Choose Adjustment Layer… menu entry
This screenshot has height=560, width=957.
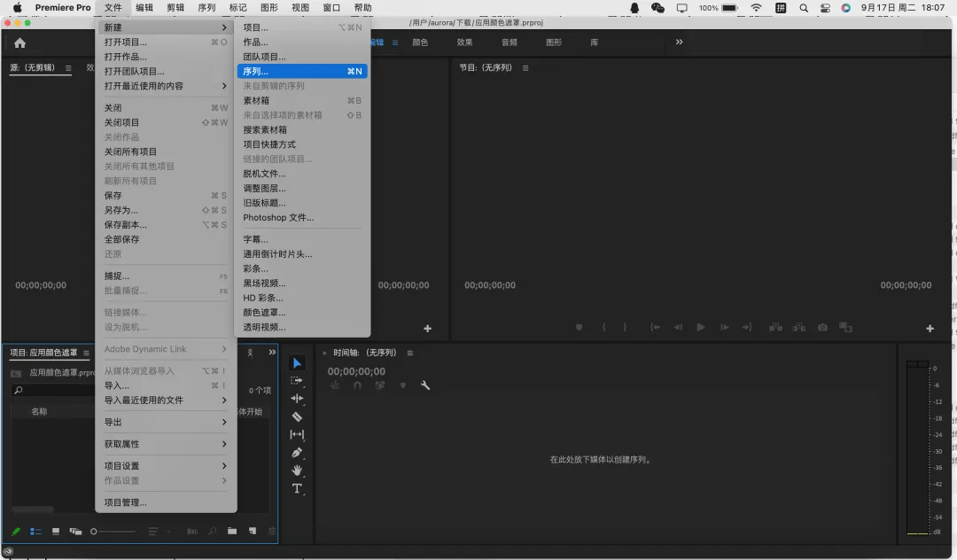pos(302,189)
